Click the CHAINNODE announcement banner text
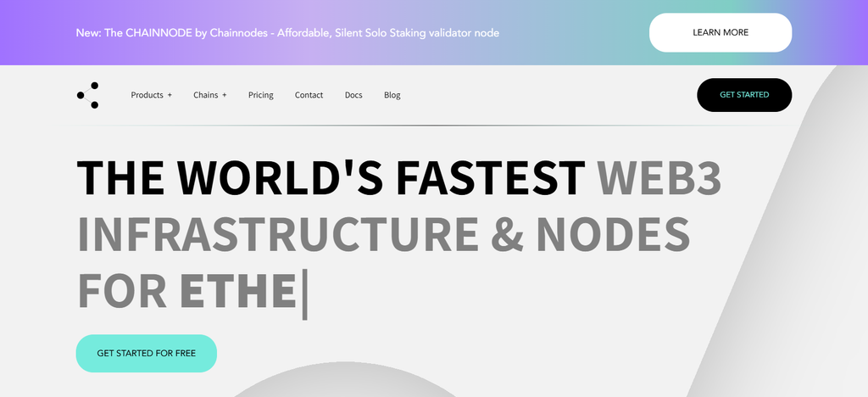868x397 pixels. (287, 33)
